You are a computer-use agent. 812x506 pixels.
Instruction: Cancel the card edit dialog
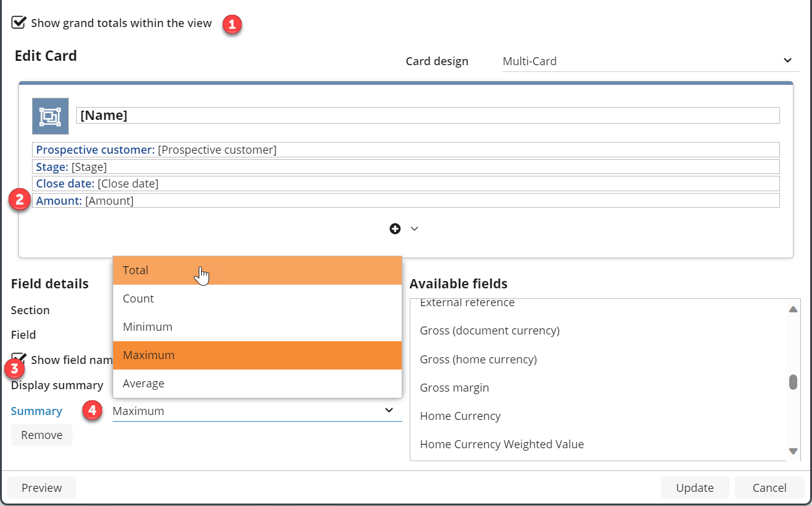click(x=769, y=488)
